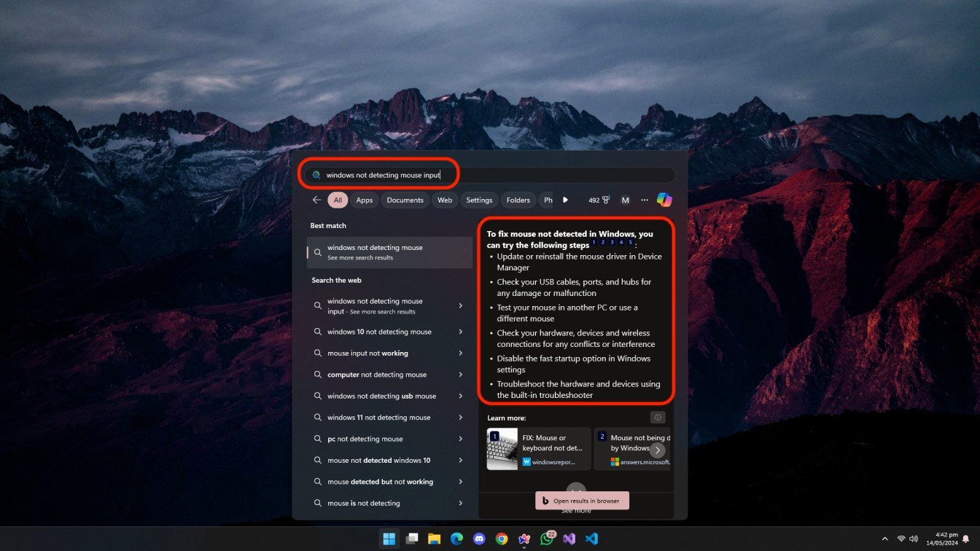The height and width of the screenshot is (551, 980).
Task: Click Open results in browser button
Action: [582, 501]
